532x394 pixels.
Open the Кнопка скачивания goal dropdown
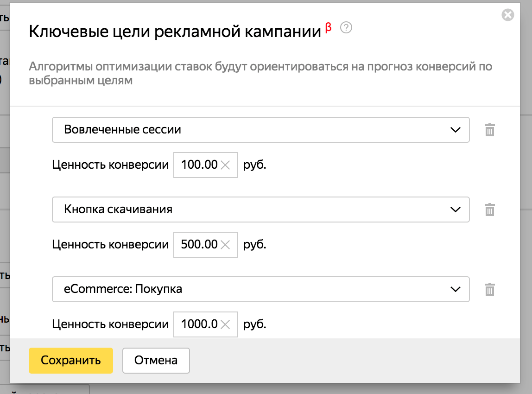(x=250, y=210)
